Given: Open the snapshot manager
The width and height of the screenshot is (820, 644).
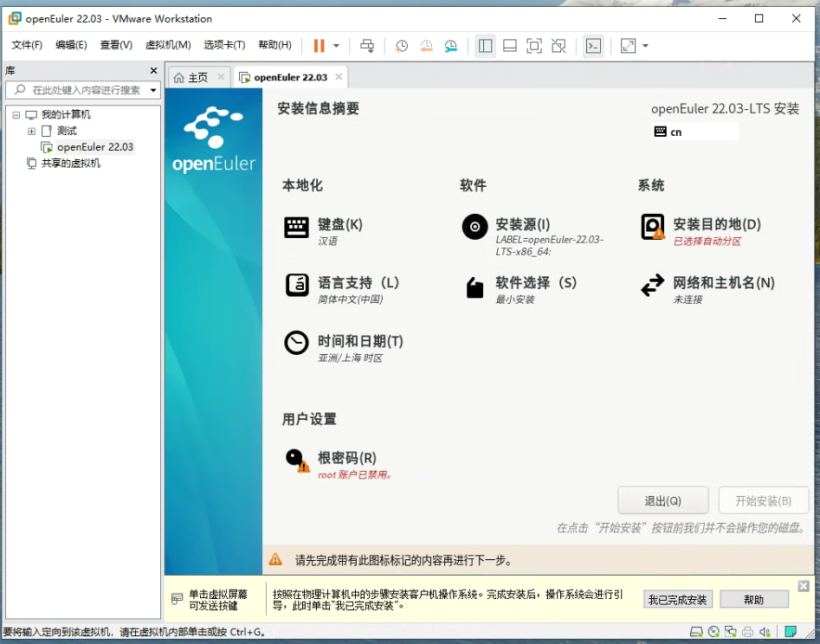Looking at the screenshot, I should (x=451, y=46).
